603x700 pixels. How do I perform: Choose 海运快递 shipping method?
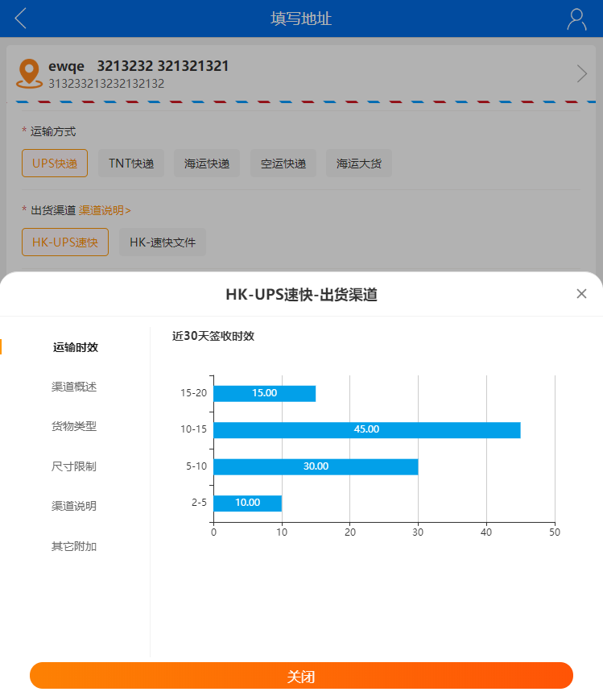point(207,164)
